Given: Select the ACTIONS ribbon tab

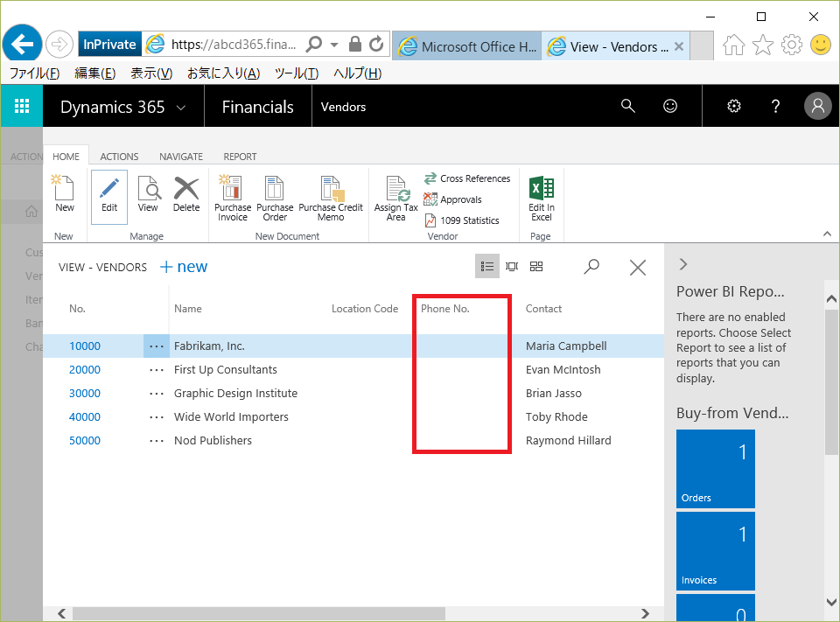Looking at the screenshot, I should coord(119,157).
